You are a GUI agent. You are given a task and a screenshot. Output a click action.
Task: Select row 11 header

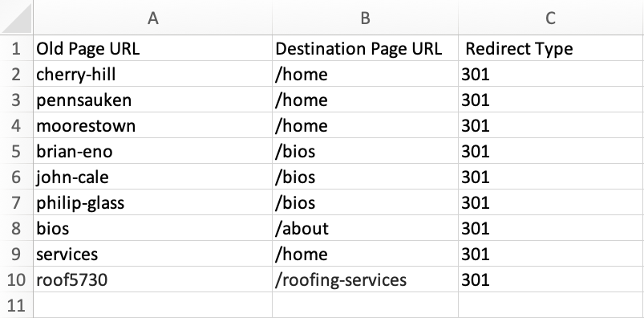pos(16,305)
